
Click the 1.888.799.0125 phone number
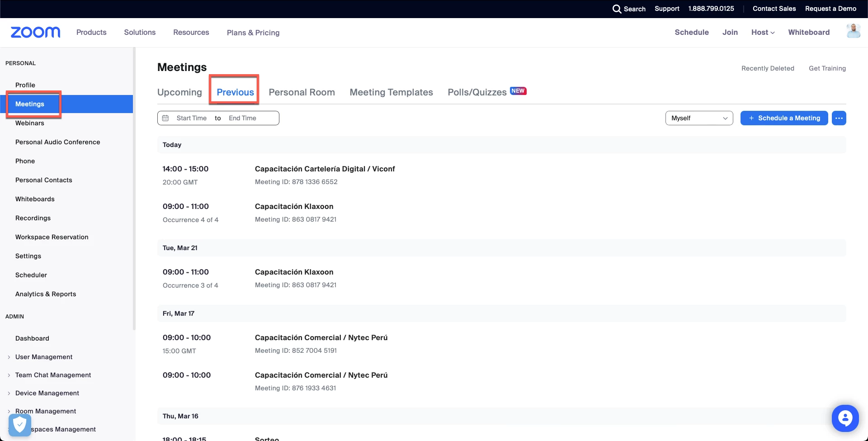click(711, 9)
